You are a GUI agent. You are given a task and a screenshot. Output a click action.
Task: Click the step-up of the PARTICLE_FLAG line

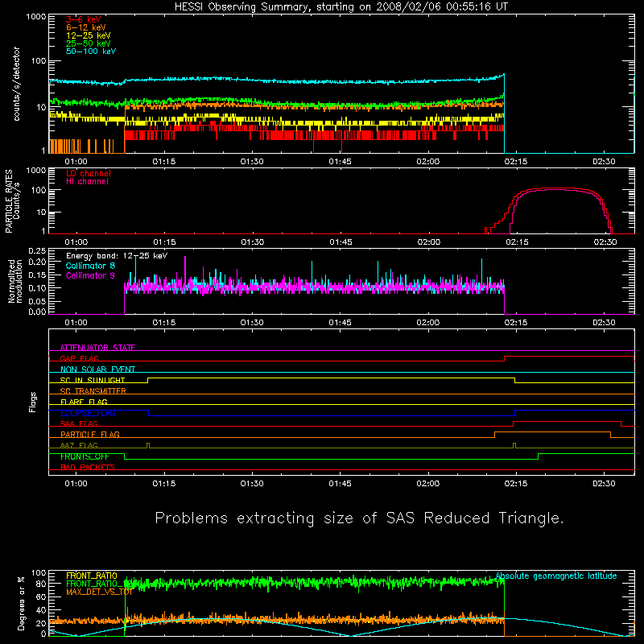point(495,435)
